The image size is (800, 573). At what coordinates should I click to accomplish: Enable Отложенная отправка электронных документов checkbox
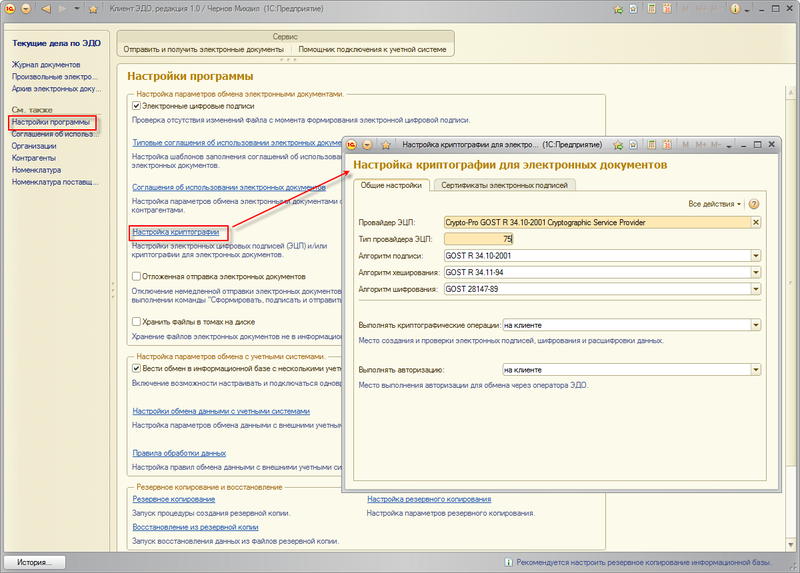138,276
